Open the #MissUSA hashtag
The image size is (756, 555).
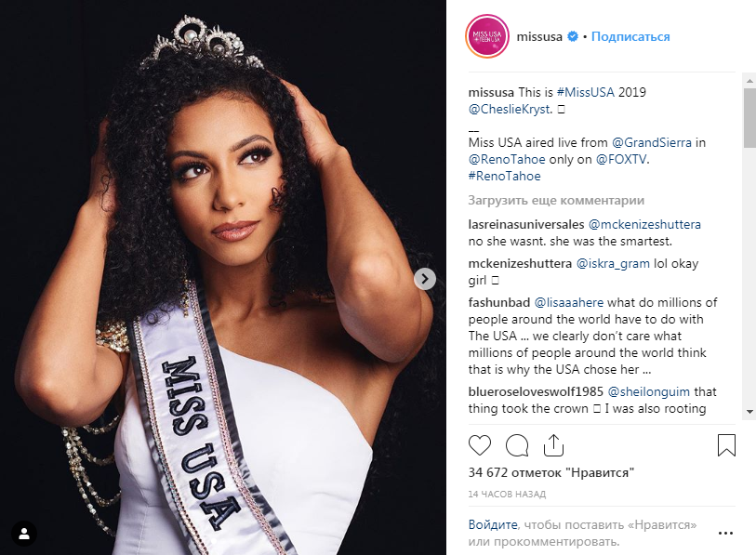[585, 92]
